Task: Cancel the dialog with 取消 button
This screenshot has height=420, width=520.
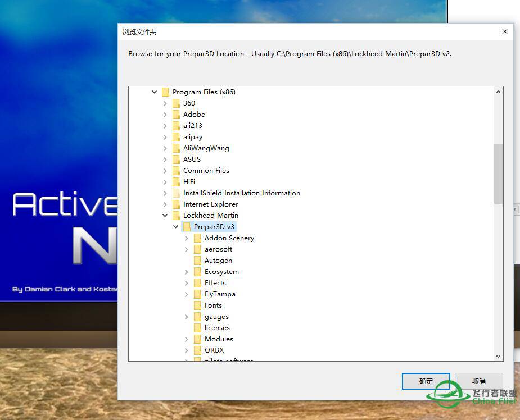Action: click(x=479, y=381)
